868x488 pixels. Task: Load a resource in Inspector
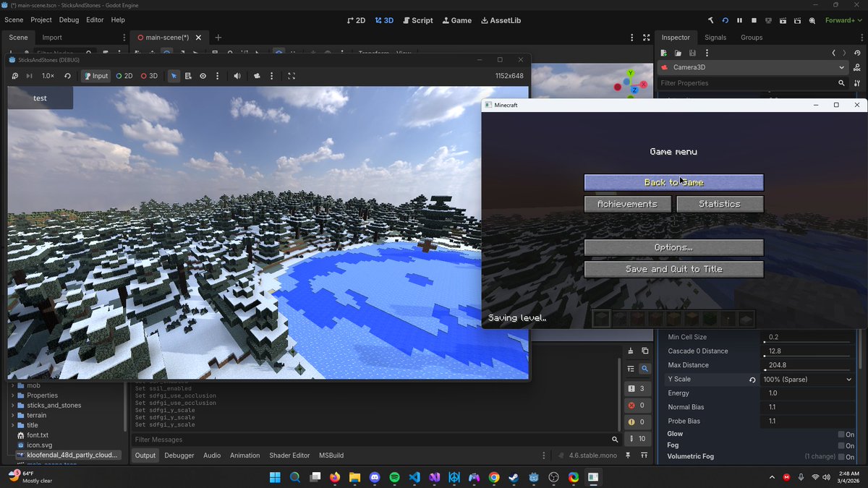pyautogui.click(x=678, y=53)
